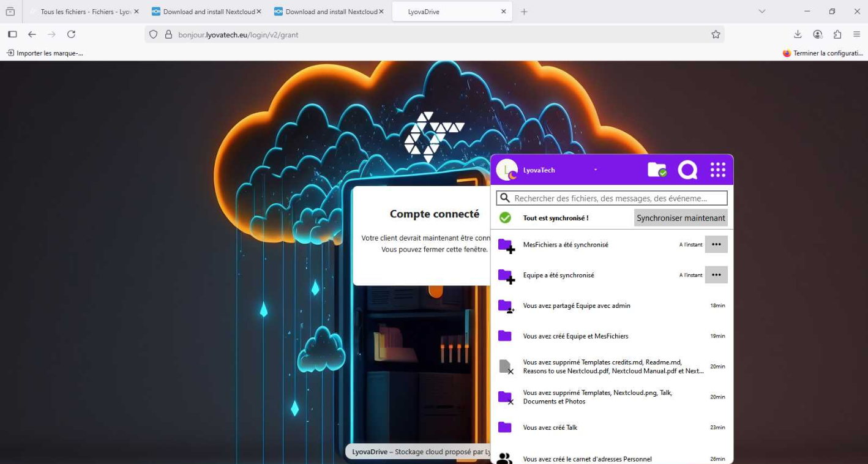The image size is (868, 464).
Task: Open local sync folder icon in LyovaTech header
Action: (x=657, y=170)
